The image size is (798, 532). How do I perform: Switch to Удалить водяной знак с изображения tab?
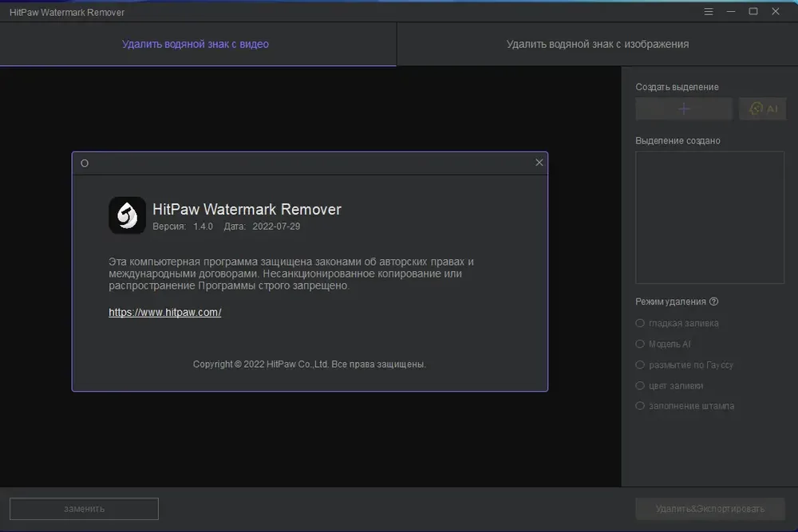pos(598,44)
